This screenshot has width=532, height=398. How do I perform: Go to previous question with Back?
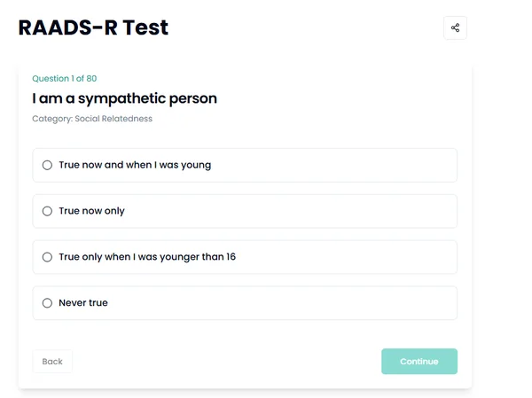(52, 362)
